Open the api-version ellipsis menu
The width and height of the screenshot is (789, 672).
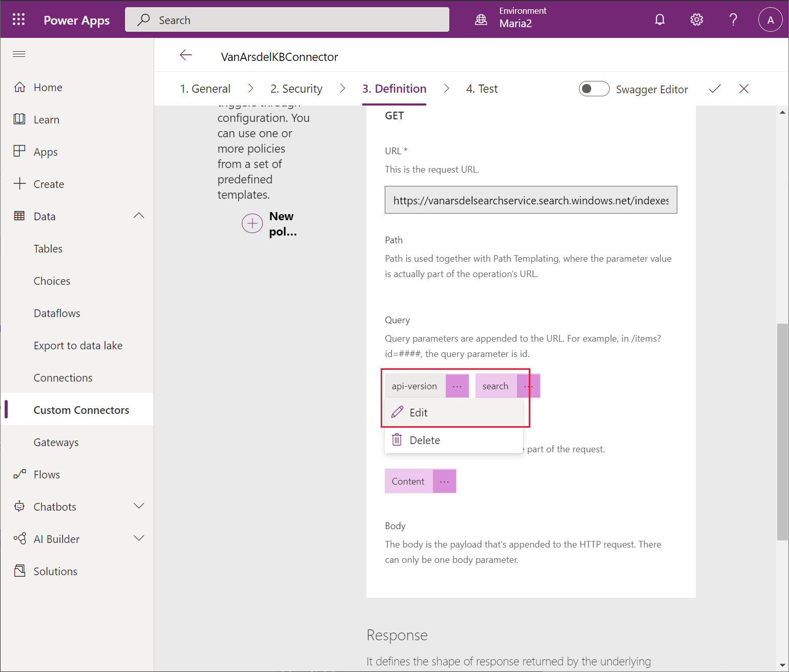[x=457, y=386]
